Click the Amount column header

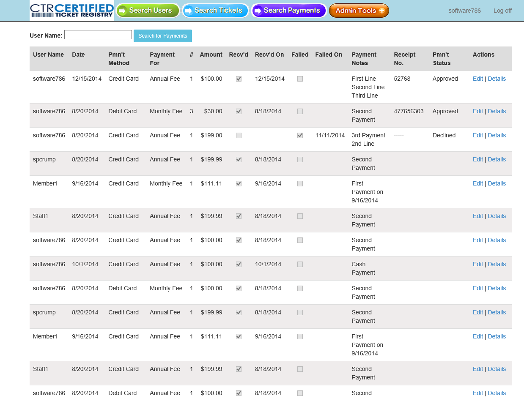(211, 55)
